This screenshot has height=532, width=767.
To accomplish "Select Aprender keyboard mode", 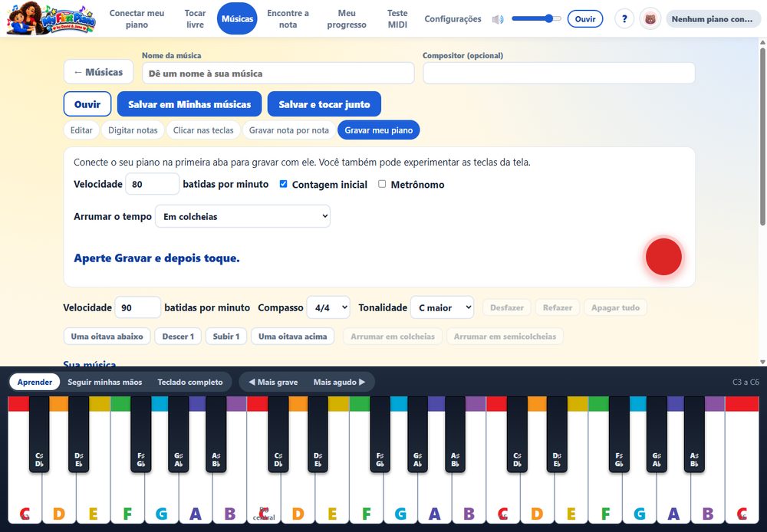I will [x=35, y=382].
